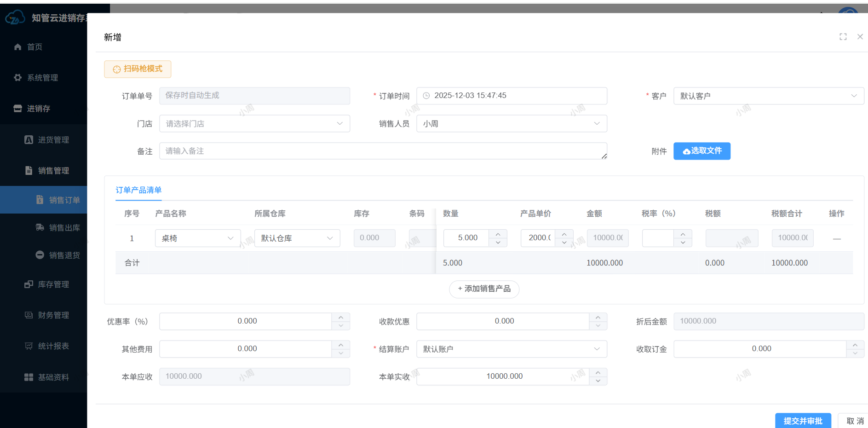This screenshot has width=868, height=428.
Task: Open 销售出库 in the sidebar menu
Action: tap(64, 228)
